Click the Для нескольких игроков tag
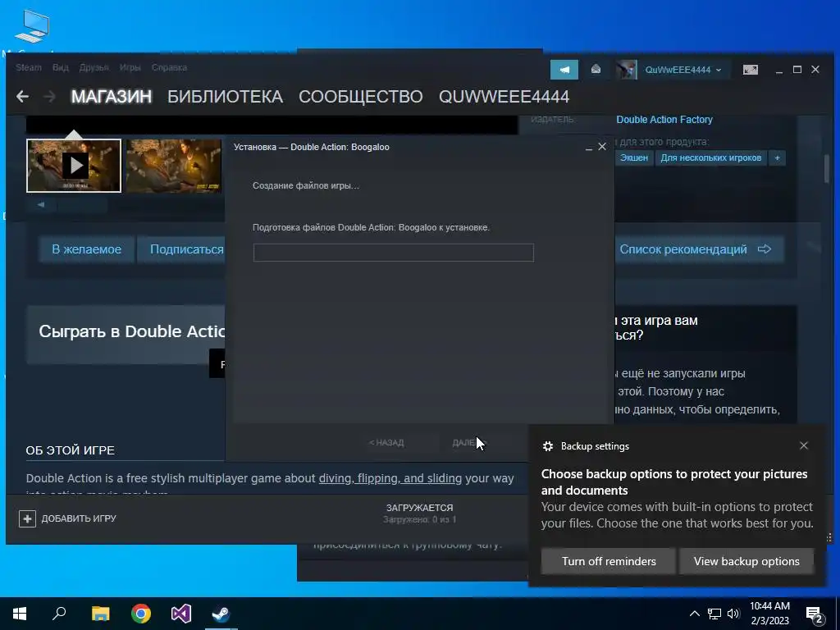Viewport: 840px width, 630px height. pyautogui.click(x=710, y=157)
